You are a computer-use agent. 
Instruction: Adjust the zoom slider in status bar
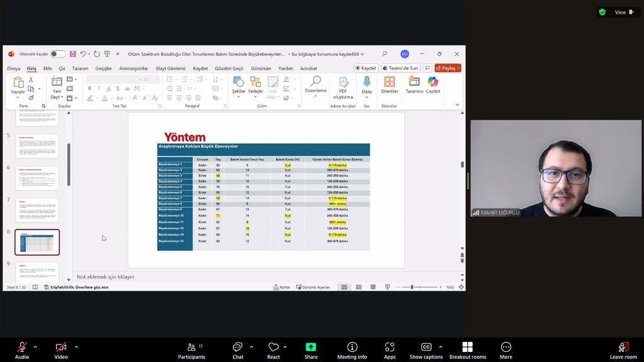tap(412, 287)
